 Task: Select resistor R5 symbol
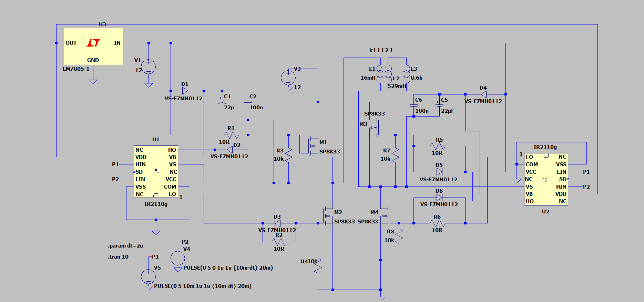(x=438, y=146)
